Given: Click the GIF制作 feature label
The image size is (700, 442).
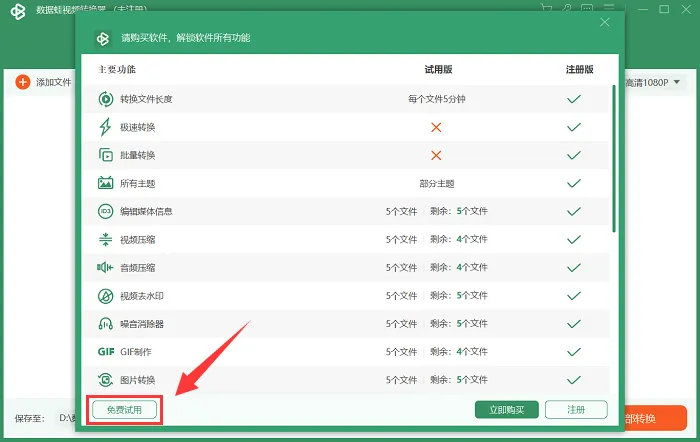Looking at the screenshot, I should [x=136, y=352].
